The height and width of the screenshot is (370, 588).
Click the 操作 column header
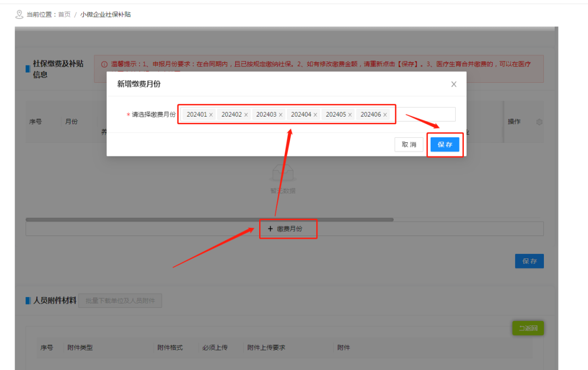click(514, 122)
